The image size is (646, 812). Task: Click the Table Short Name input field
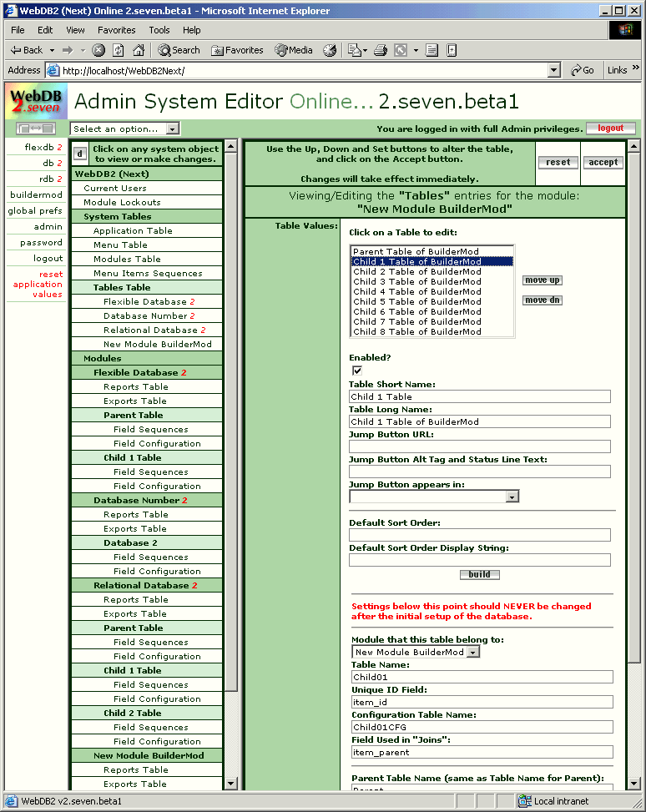coord(480,396)
